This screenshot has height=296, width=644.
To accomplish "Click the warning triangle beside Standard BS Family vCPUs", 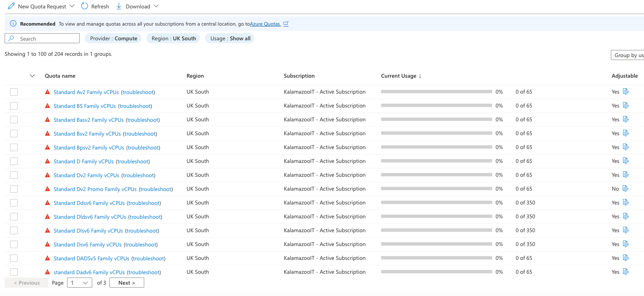I will click(47, 106).
